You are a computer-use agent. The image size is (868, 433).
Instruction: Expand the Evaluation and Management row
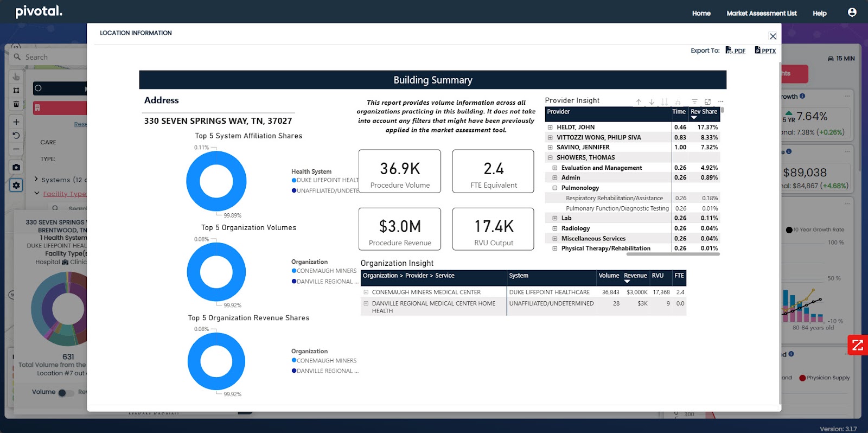point(555,168)
